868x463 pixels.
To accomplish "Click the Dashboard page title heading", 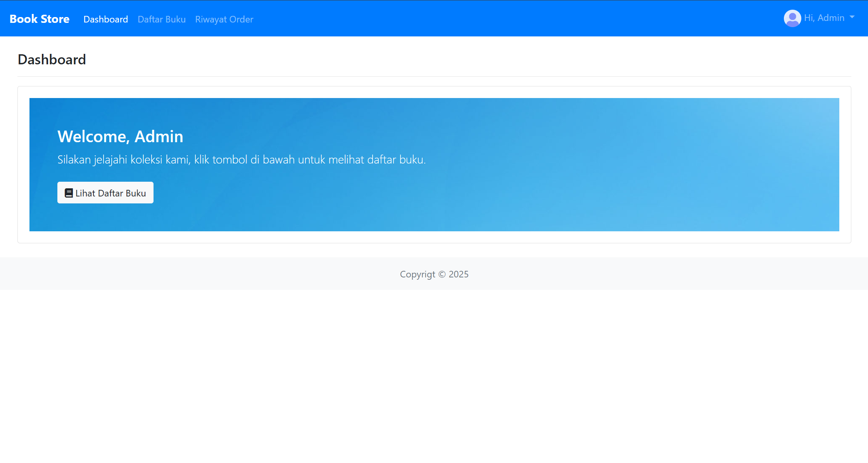I will click(52, 59).
